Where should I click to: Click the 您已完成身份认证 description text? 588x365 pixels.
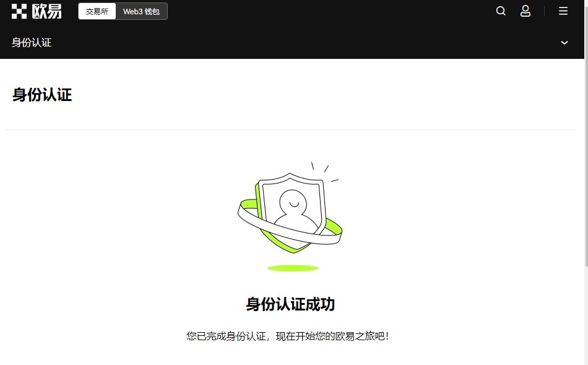pos(288,336)
